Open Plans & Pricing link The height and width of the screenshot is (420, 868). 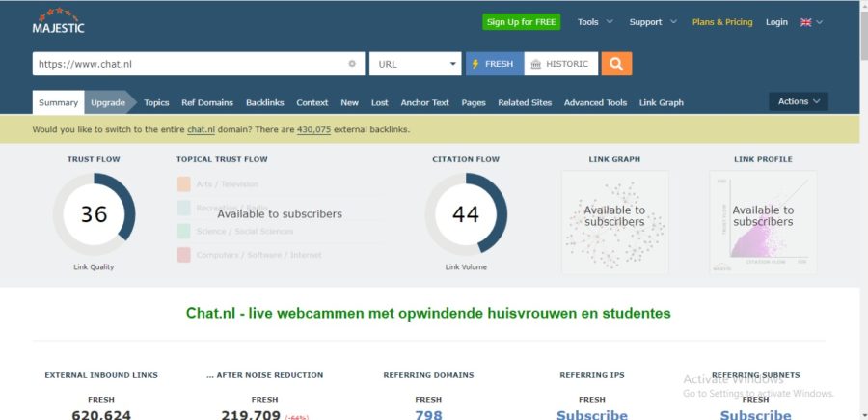pos(721,22)
